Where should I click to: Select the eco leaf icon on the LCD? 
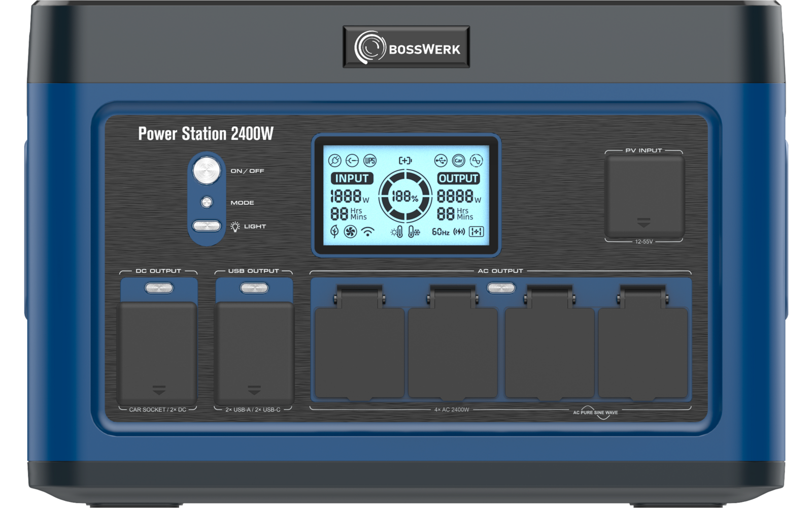pyautogui.click(x=334, y=232)
